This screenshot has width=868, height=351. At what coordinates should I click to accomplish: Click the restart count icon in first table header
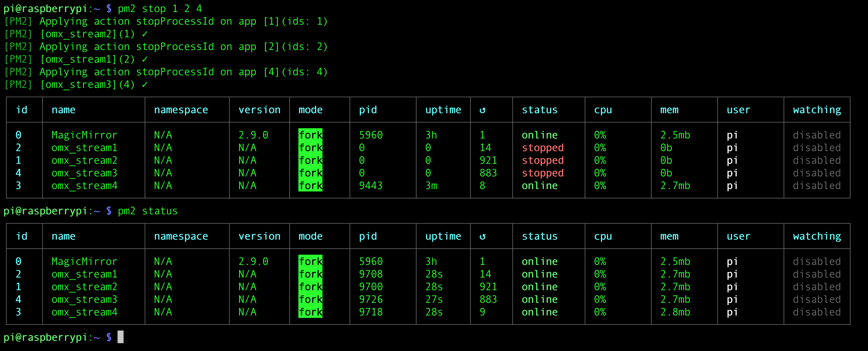pyautogui.click(x=483, y=110)
